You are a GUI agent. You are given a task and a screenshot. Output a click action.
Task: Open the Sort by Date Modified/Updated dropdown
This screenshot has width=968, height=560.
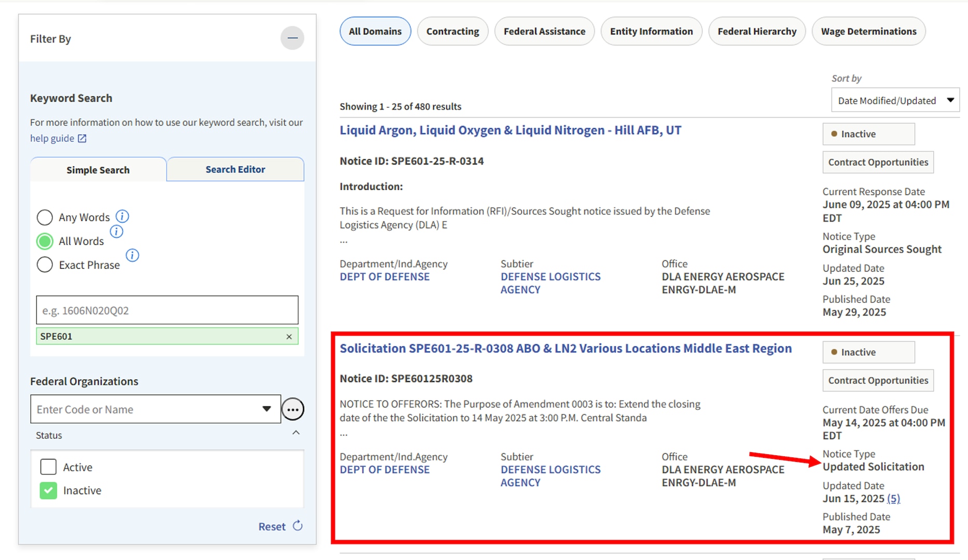click(x=895, y=100)
